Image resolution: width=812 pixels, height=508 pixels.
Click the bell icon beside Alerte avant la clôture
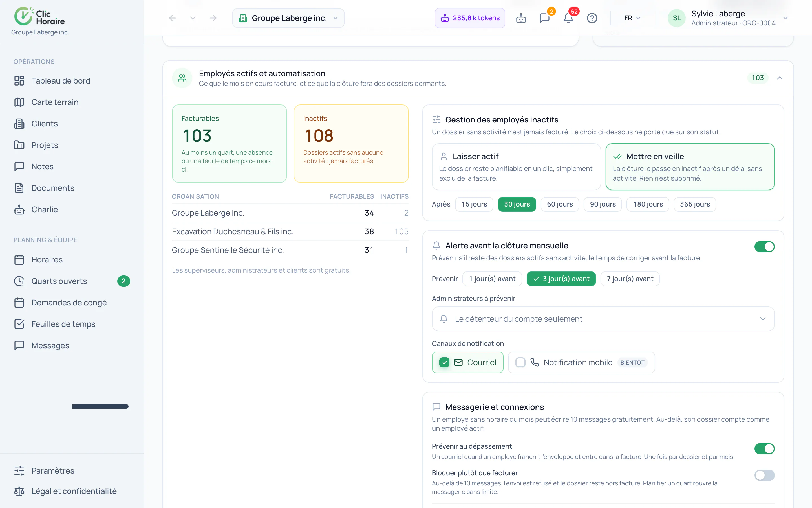click(x=436, y=246)
